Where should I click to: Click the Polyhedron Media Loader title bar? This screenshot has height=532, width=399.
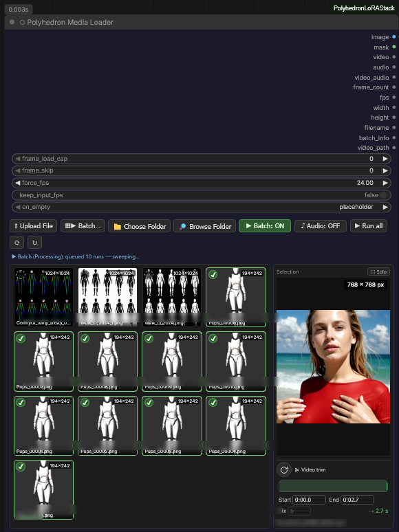(x=202, y=22)
